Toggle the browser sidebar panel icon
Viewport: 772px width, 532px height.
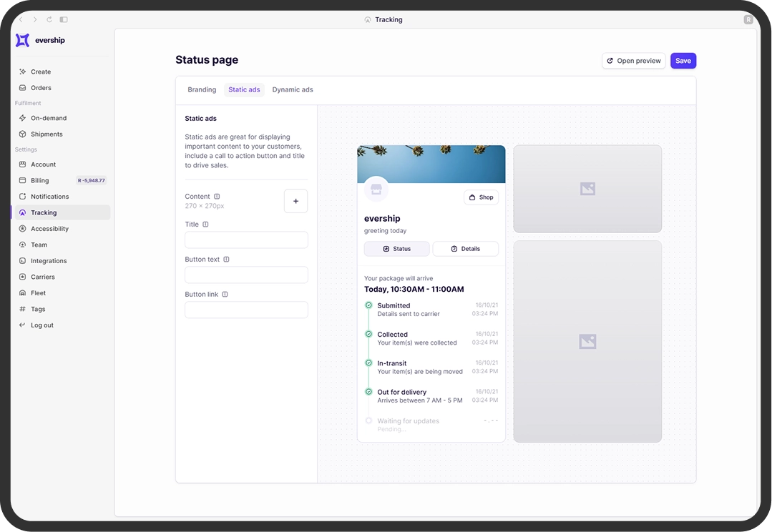(64, 20)
